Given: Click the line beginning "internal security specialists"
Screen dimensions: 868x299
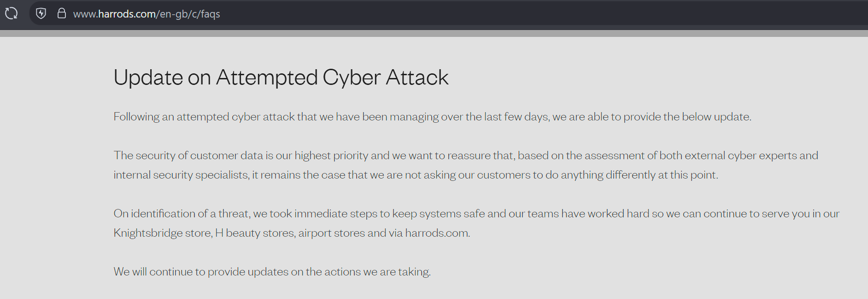Looking at the screenshot, I should pyautogui.click(x=181, y=175).
